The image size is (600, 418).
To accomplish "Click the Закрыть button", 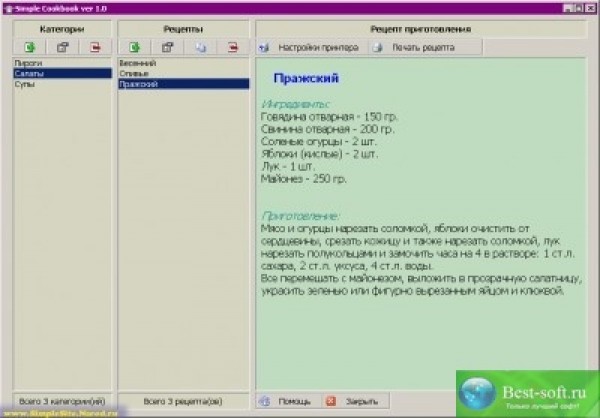I will 355,401.
